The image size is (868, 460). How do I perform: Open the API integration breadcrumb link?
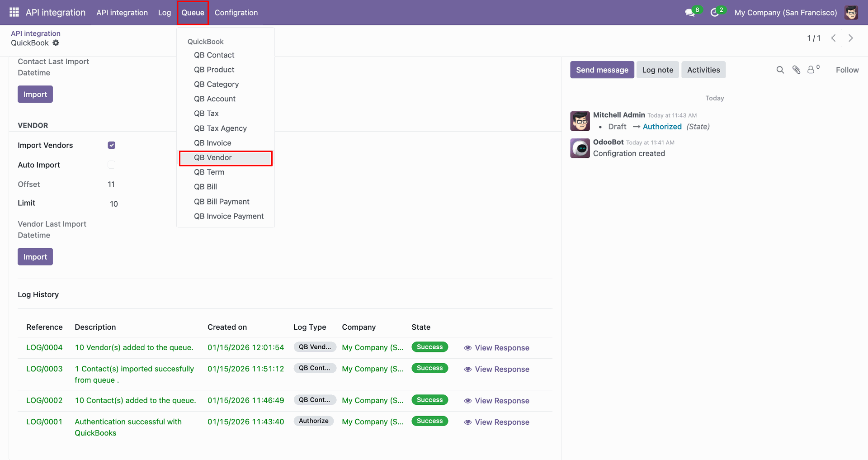pos(36,33)
